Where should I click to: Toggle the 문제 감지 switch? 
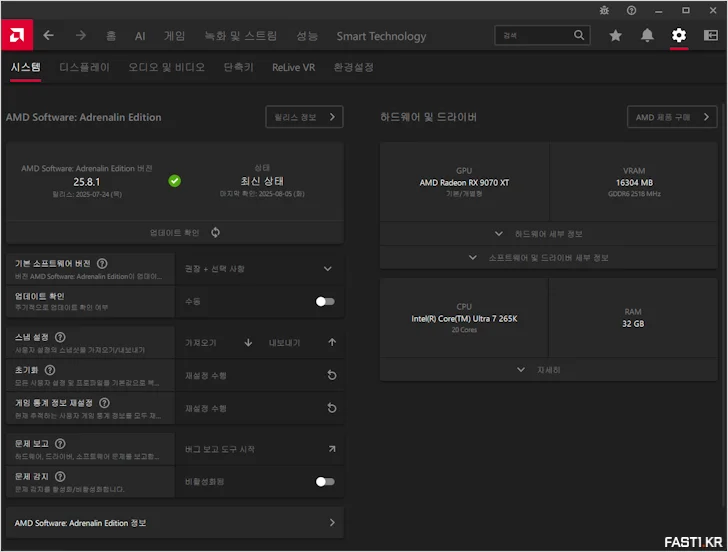click(325, 482)
